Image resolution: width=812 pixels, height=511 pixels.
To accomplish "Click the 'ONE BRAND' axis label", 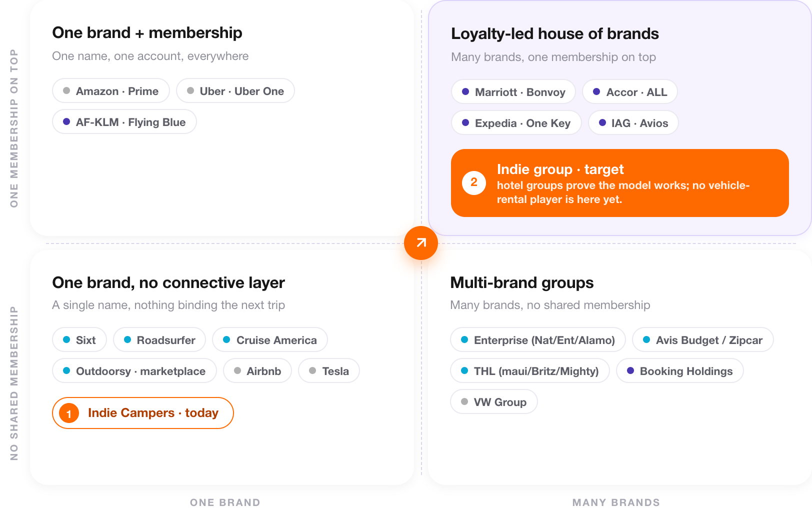I will [x=225, y=502].
